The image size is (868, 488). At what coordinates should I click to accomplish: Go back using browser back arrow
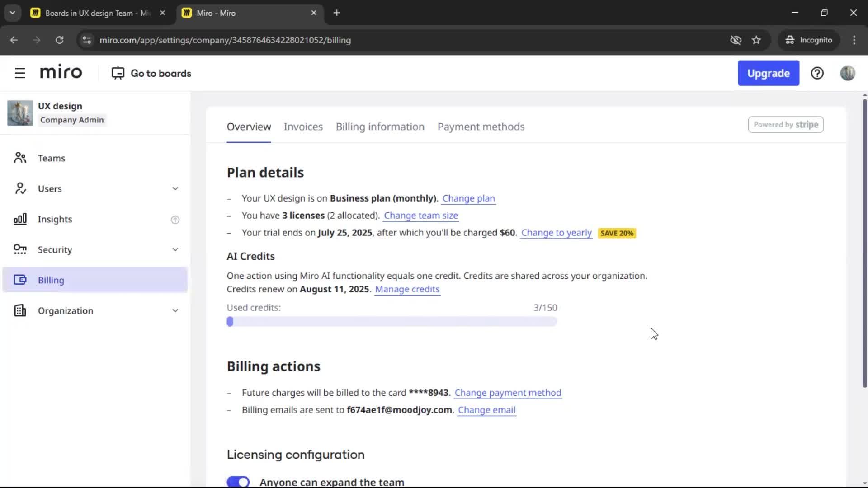pyautogui.click(x=14, y=40)
